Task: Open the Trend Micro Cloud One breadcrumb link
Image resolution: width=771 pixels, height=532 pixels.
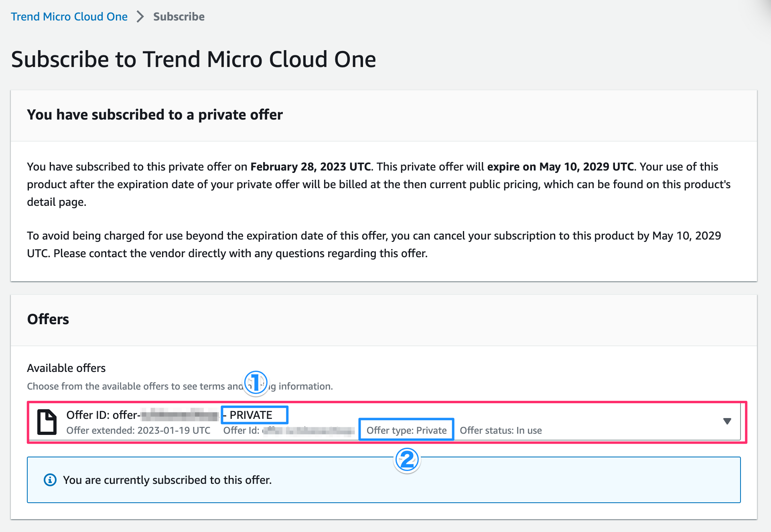Action: (69, 16)
